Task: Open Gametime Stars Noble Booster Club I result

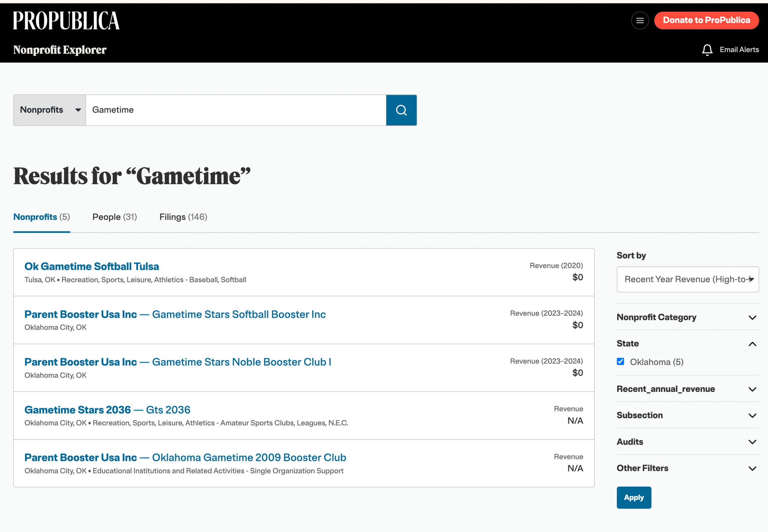Action: pos(178,362)
